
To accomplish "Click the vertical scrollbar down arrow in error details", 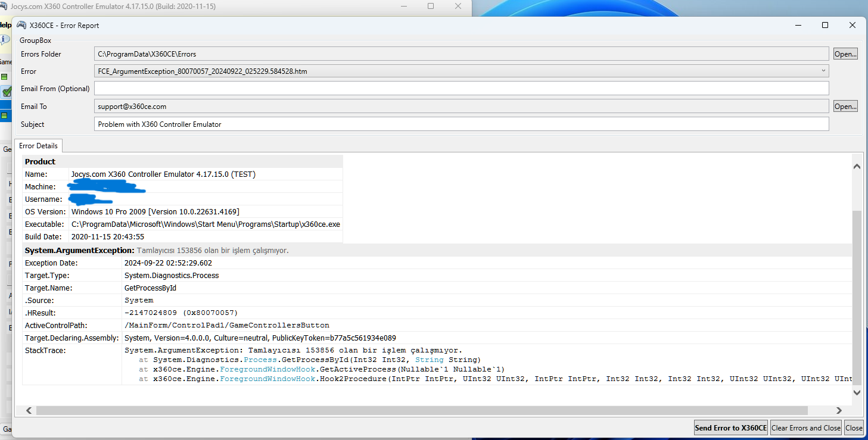I will tap(857, 392).
